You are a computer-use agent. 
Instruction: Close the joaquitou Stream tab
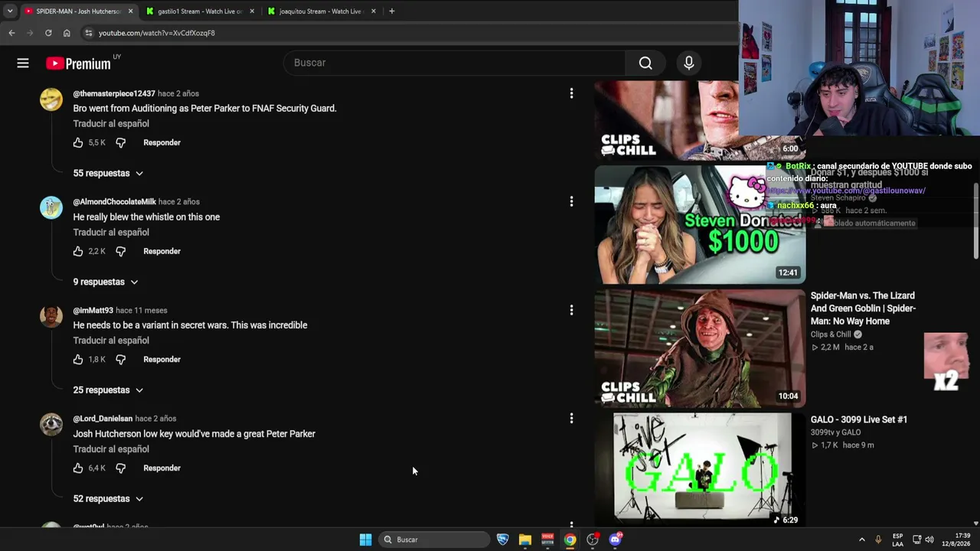(x=374, y=11)
